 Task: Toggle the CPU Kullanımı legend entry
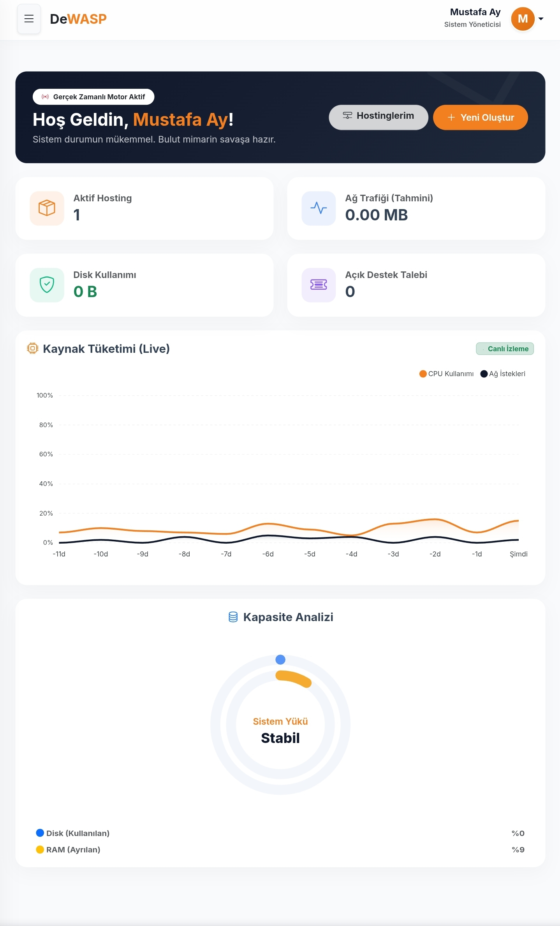[446, 374]
